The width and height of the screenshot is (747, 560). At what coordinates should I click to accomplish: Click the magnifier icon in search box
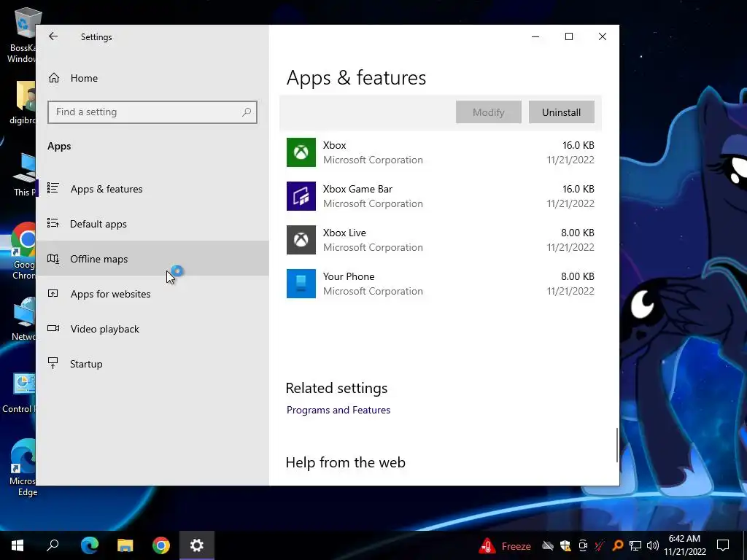pos(247,112)
